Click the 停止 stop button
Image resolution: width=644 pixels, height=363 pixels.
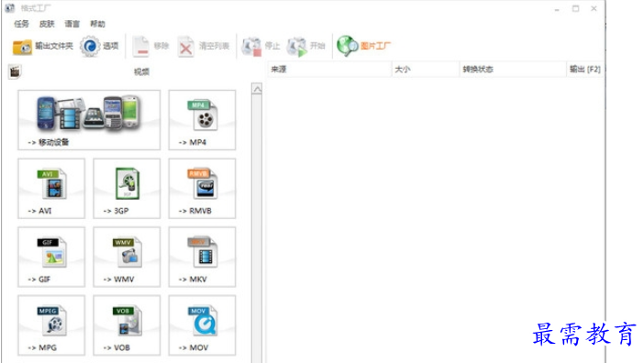tap(261, 46)
